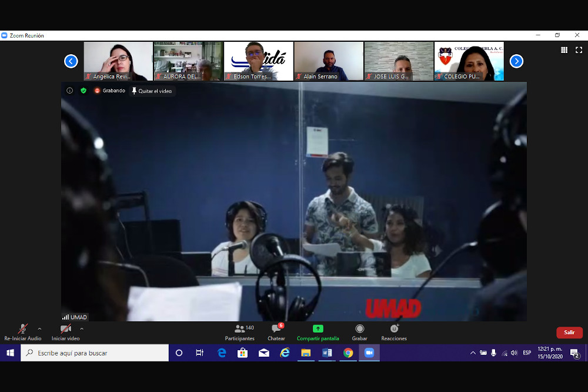Switch to gallery view grid icon
Viewport: 588px width, 392px height.
pos(564,51)
